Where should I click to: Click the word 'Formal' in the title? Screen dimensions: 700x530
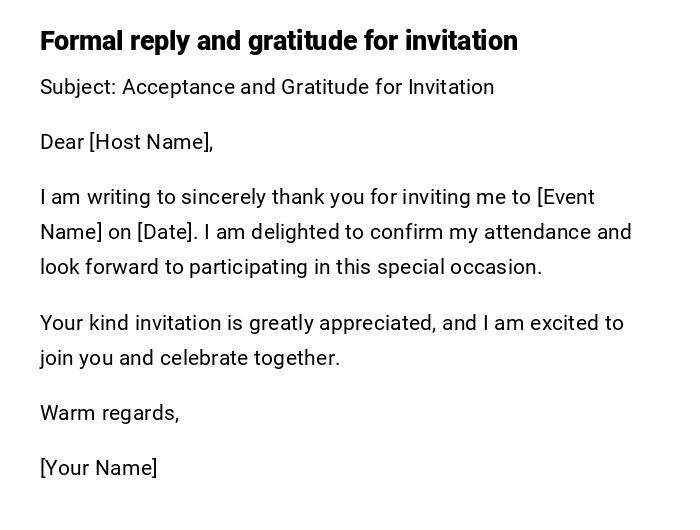[81, 41]
